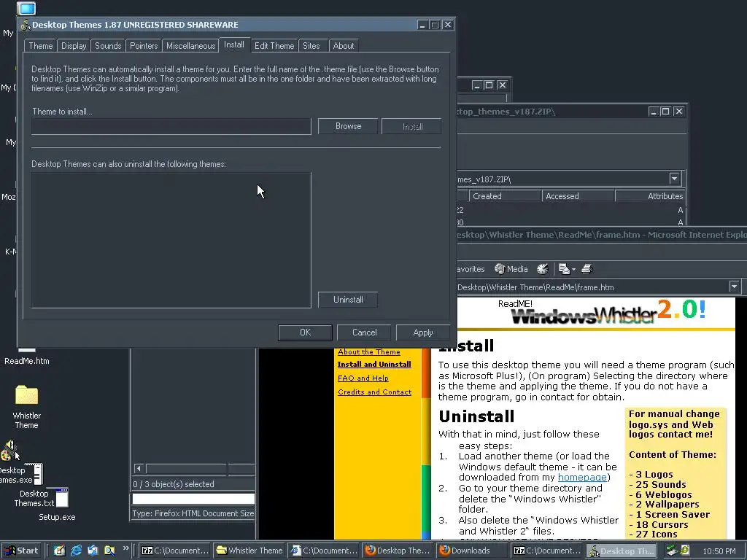Go to the Pointers tab
The height and width of the screenshot is (560, 747).
click(144, 46)
